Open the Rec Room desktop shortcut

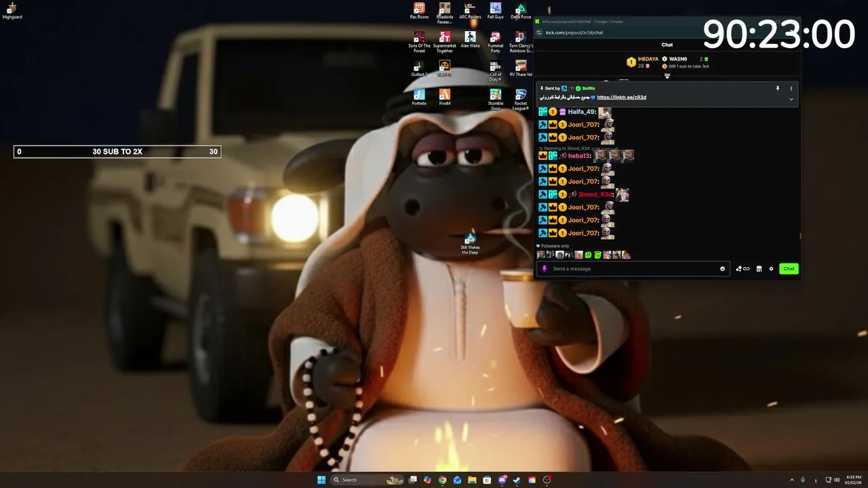coord(419,11)
